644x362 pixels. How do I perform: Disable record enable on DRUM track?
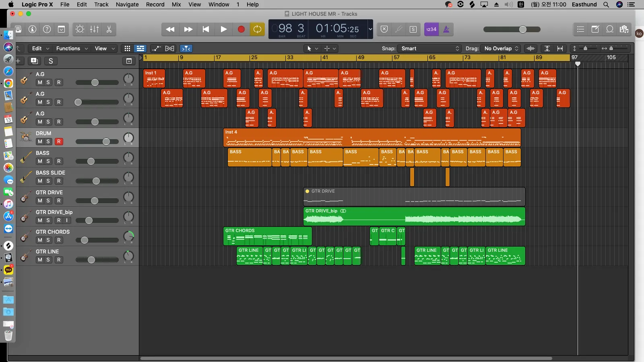coord(59,142)
